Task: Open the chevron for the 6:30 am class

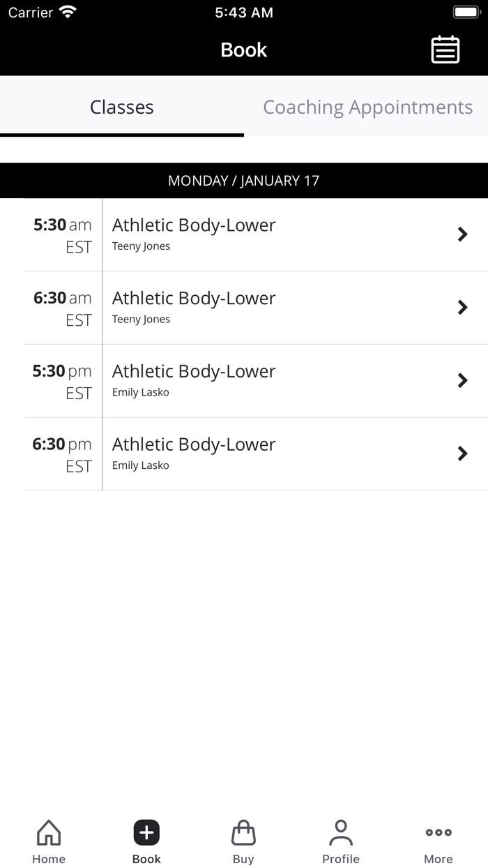Action: pos(462,307)
